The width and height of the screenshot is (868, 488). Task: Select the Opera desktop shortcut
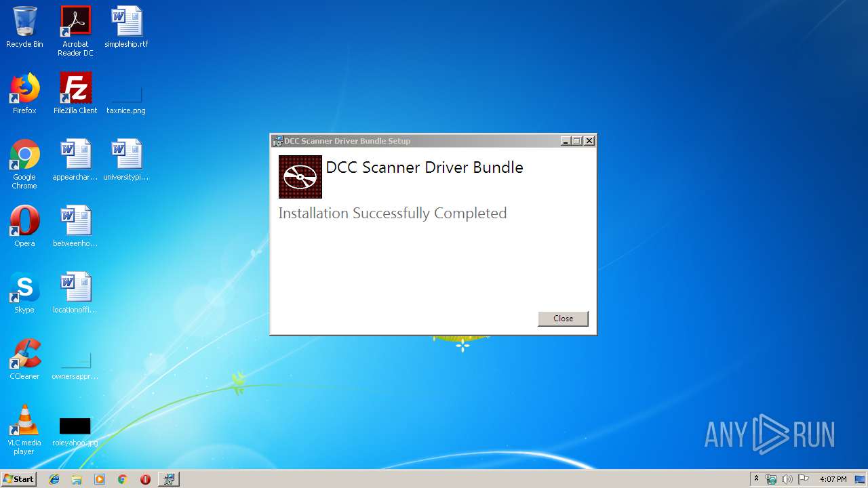click(x=24, y=226)
